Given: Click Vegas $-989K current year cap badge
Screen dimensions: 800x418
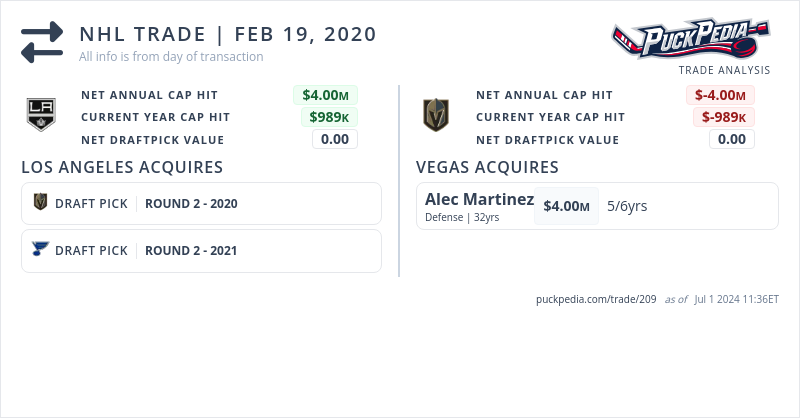Looking at the screenshot, I should coord(724,117).
